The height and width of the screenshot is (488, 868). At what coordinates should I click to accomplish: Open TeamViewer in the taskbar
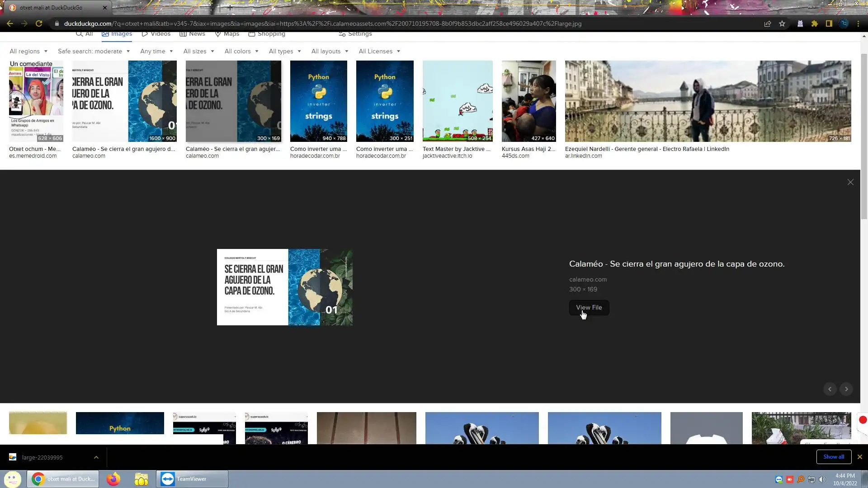click(192, 479)
